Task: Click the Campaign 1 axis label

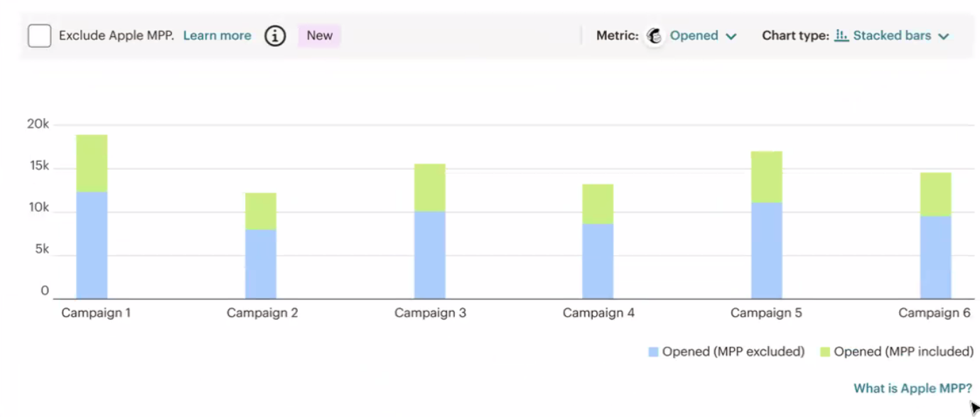Action: coord(96,313)
